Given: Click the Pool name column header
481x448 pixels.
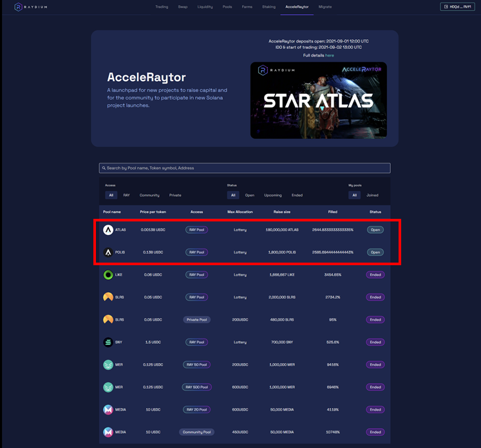Looking at the screenshot, I should (112, 212).
